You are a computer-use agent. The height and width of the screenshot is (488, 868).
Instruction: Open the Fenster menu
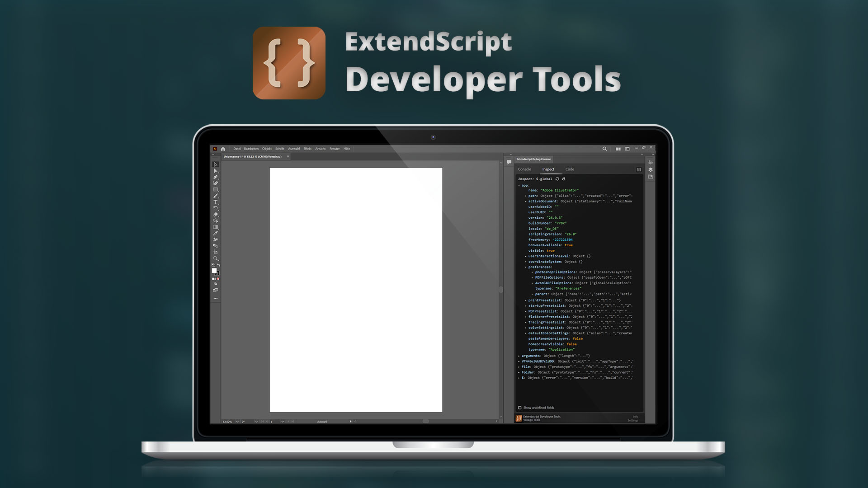tap(335, 149)
